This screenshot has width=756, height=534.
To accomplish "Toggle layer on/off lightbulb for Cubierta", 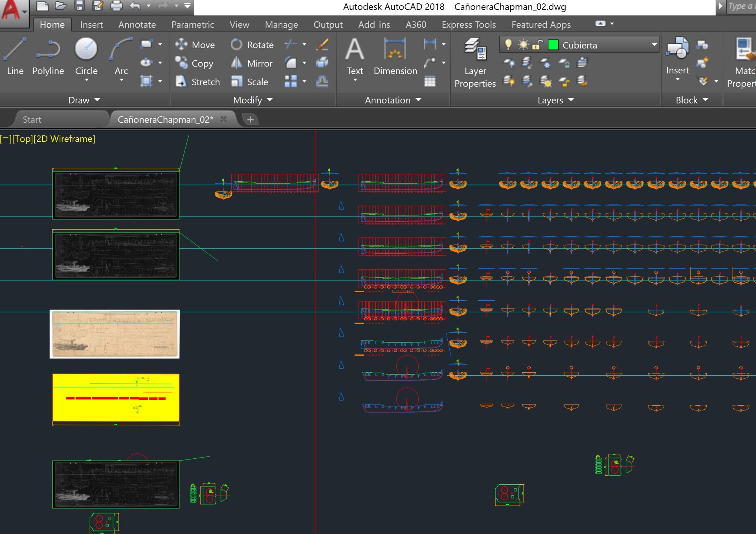I will pos(508,45).
